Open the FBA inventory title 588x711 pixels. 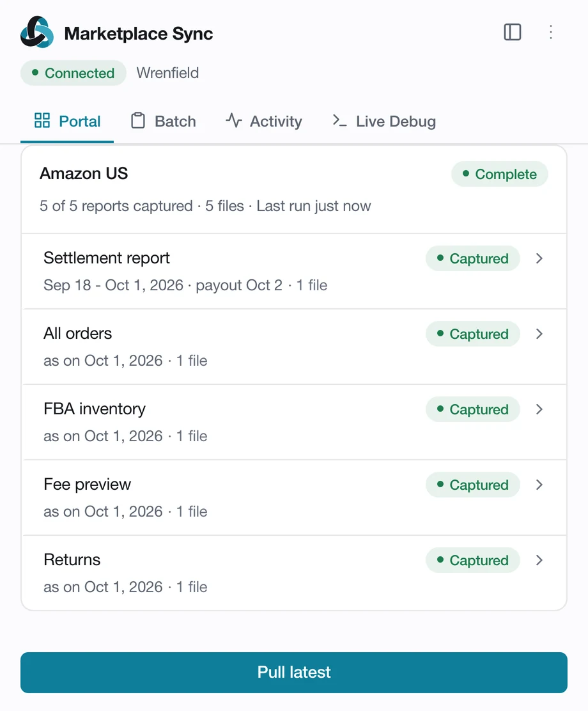95,409
